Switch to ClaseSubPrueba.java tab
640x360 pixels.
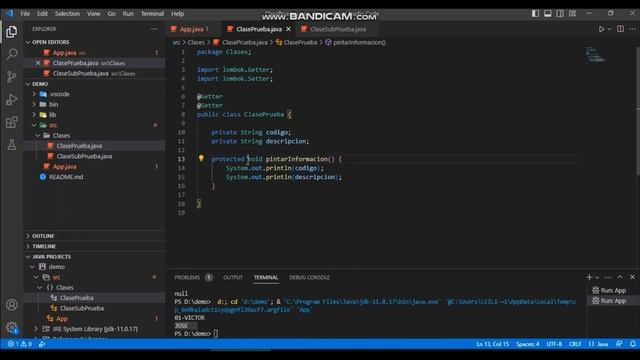pos(338,29)
